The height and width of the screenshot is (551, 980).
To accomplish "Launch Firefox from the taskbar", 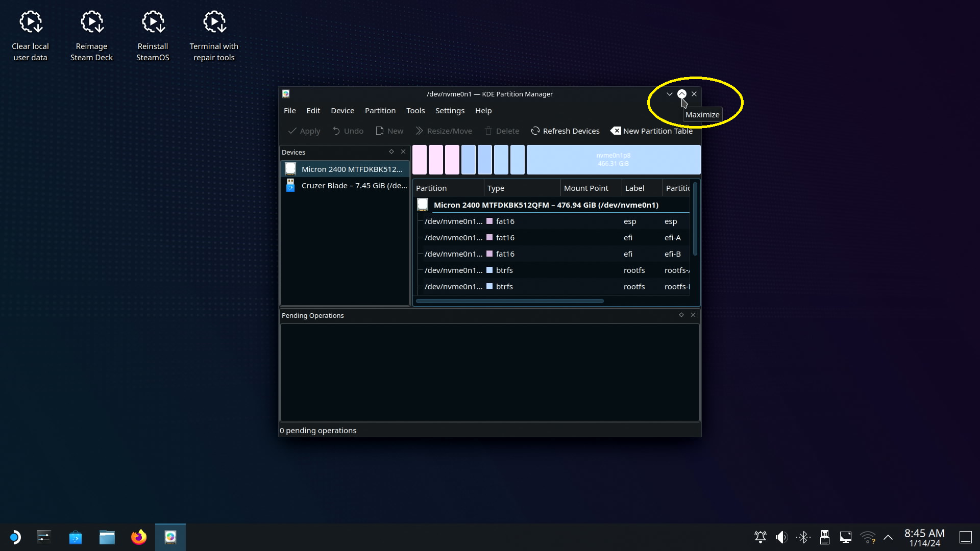I will 138,537.
